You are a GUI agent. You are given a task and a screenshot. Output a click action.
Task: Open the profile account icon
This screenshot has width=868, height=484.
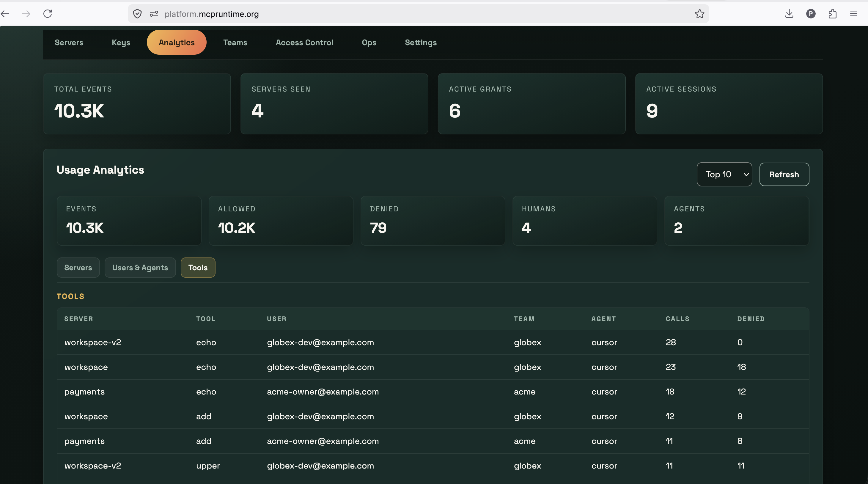[811, 14]
